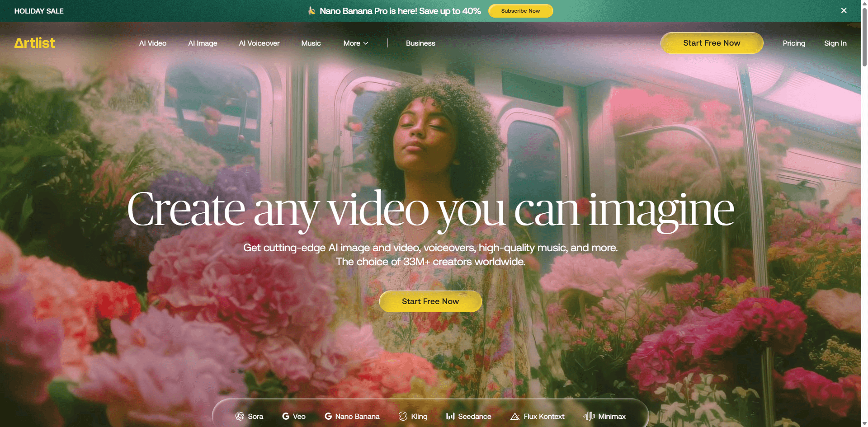Viewport: 868px width, 427px height.
Task: Open the AI Video menu item
Action: coord(153,43)
